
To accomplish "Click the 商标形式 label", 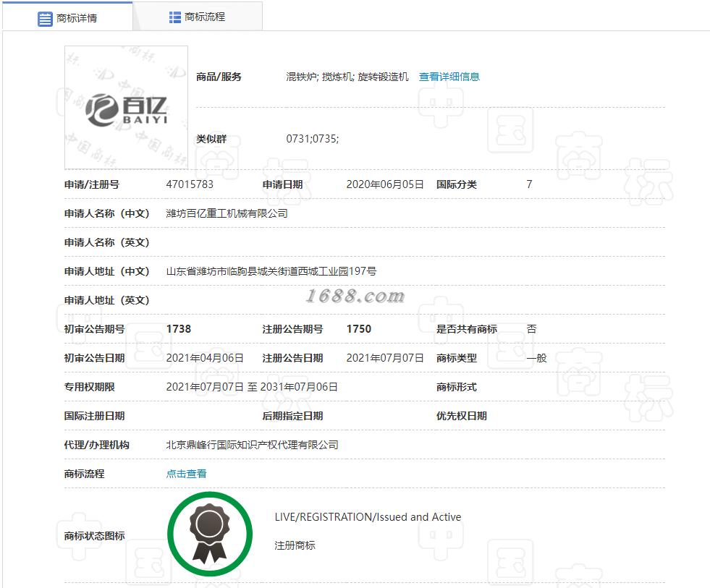I will point(457,387).
